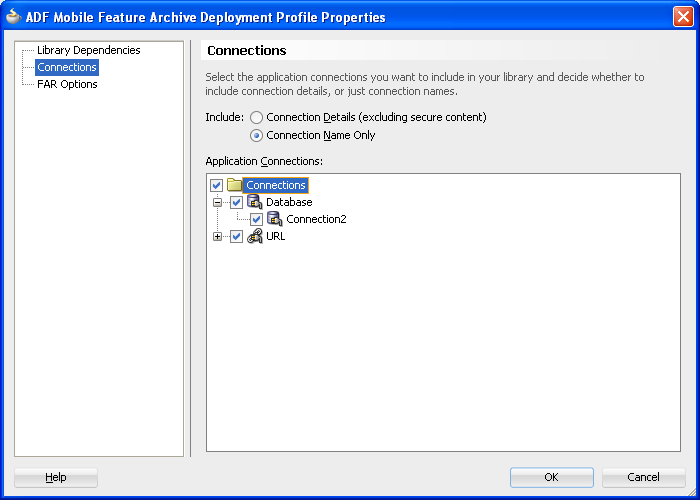
Task: Uncheck the Connection2 checkbox
Action: 256,219
